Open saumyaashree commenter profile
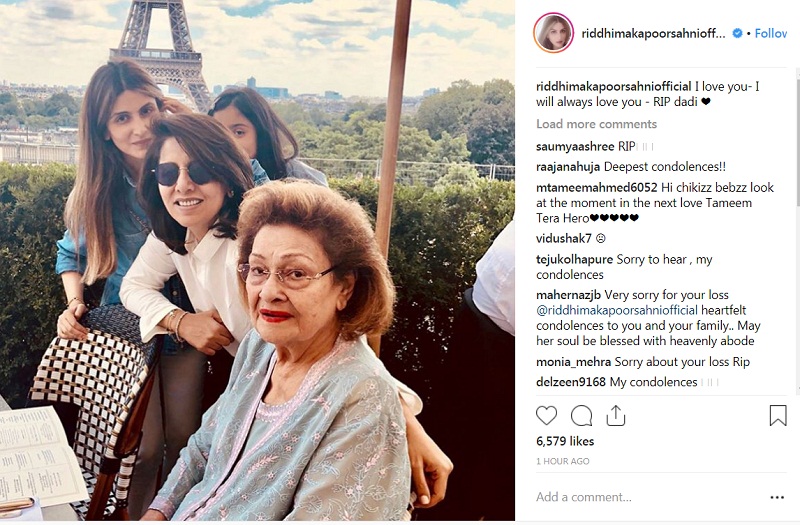Screen dimensions: 800x525 tap(574, 146)
